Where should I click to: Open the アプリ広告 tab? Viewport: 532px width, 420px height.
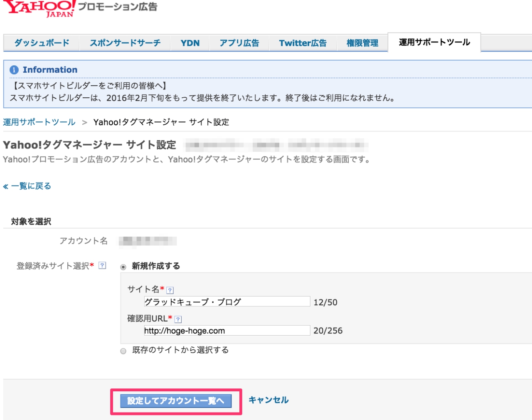(x=239, y=43)
